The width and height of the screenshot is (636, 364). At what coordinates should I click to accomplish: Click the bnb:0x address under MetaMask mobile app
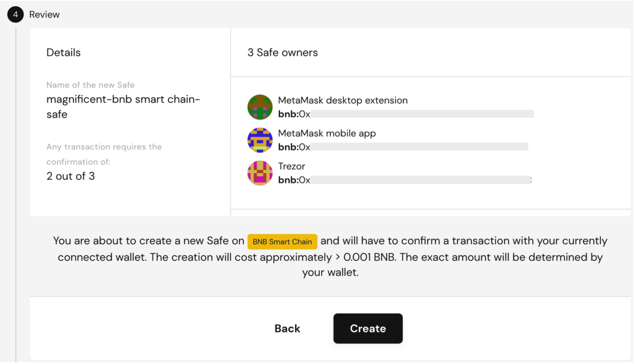(x=403, y=147)
